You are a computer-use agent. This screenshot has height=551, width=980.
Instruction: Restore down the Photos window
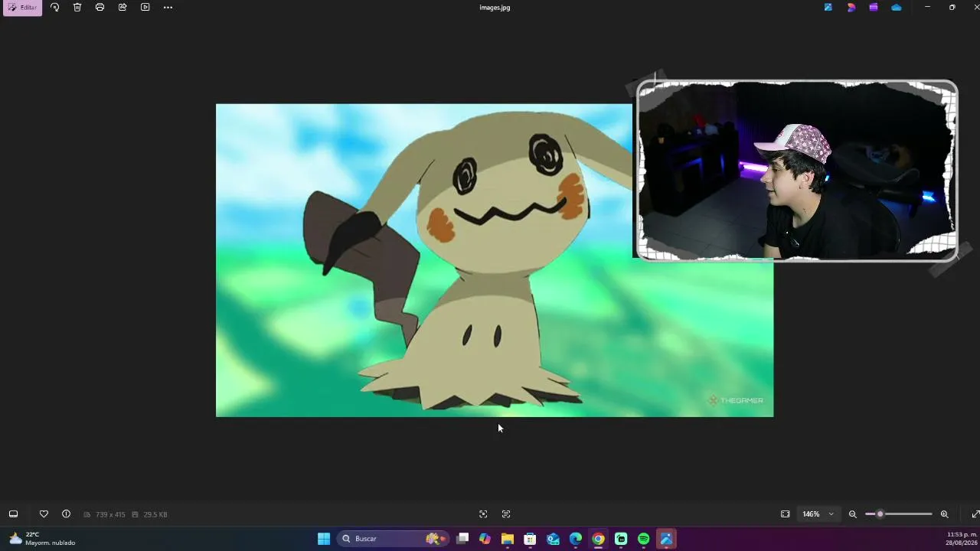click(952, 8)
